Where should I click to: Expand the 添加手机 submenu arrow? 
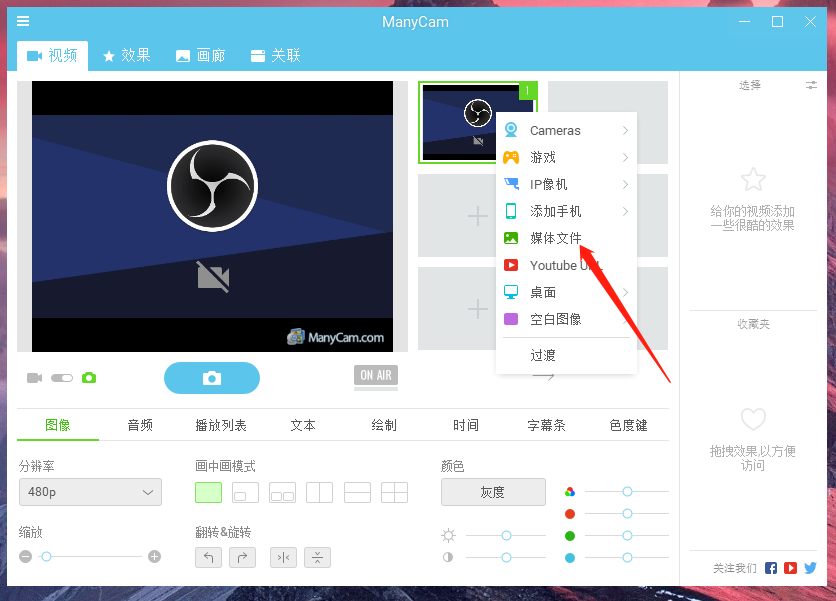pos(625,212)
